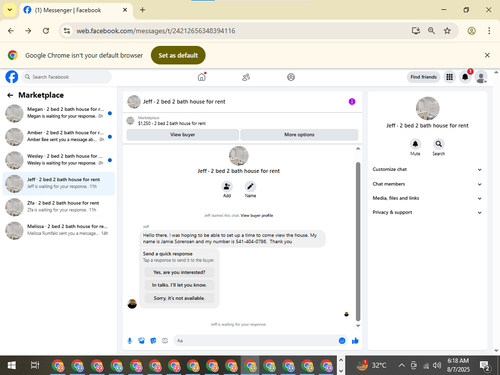The image size is (500, 375).
Task: Send quick reply 'Yes, are you interested?'
Action: [x=179, y=272]
